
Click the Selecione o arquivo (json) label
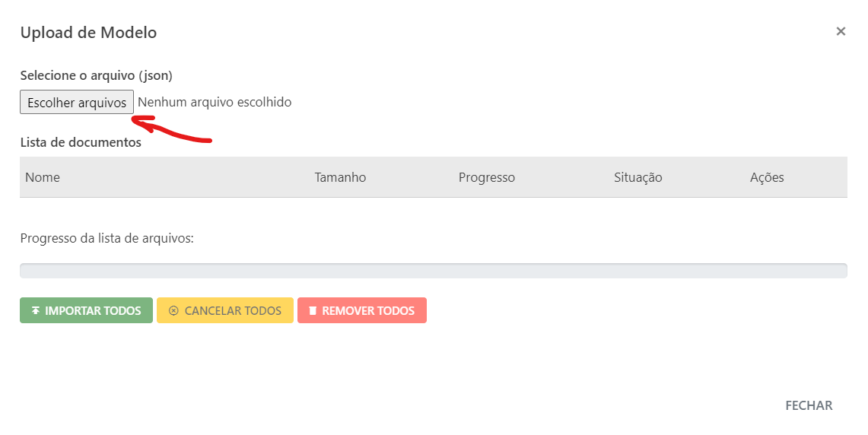[x=97, y=75]
